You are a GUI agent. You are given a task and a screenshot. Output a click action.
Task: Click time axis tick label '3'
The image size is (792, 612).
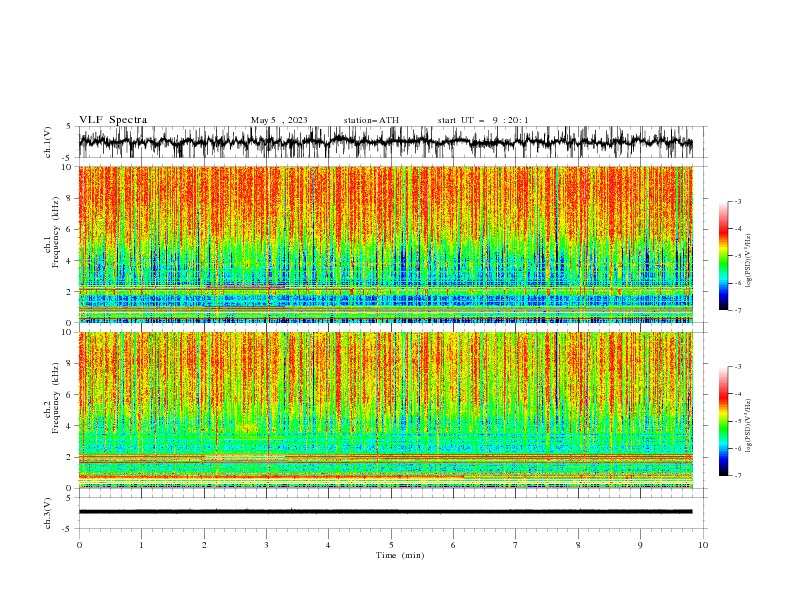coord(266,545)
